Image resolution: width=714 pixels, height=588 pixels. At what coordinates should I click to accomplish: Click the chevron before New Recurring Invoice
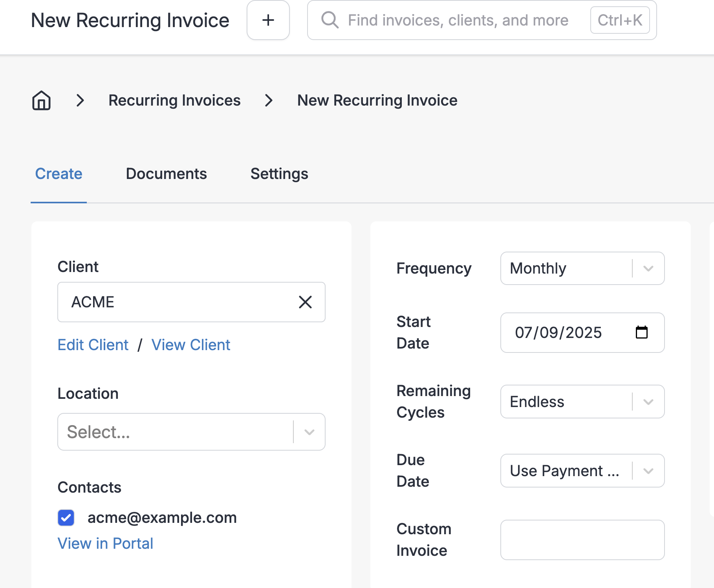269,100
